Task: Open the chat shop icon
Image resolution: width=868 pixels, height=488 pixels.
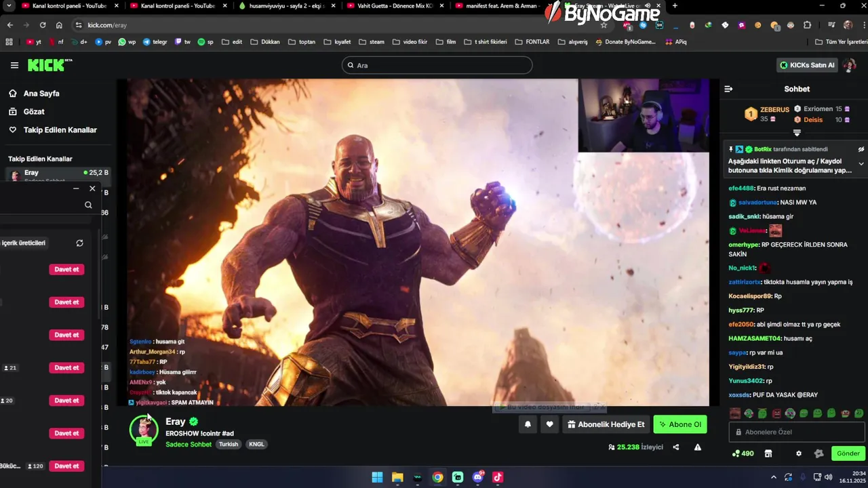Action: pyautogui.click(x=768, y=453)
